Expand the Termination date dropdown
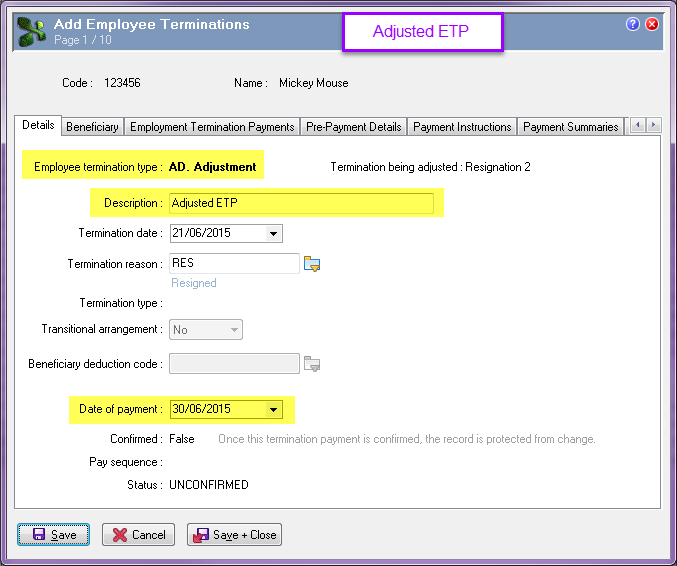The width and height of the screenshot is (677, 566). pyautogui.click(x=273, y=234)
